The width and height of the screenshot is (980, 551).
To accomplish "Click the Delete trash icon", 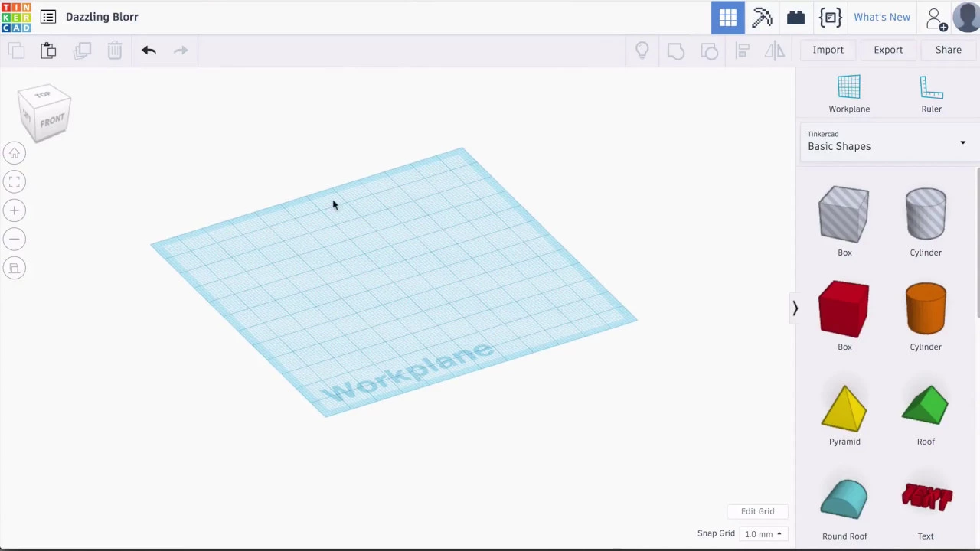I will tap(115, 51).
